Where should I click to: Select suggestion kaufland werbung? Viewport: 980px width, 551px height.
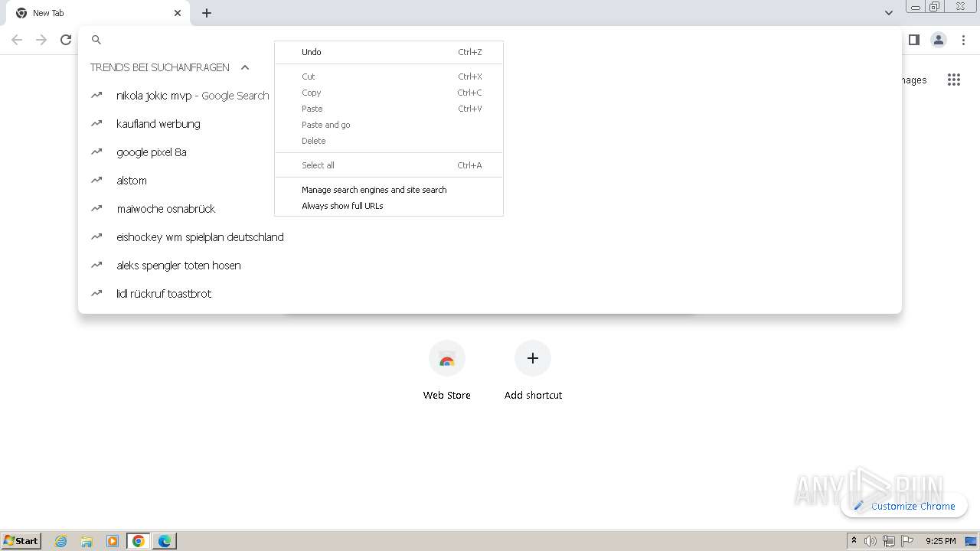pyautogui.click(x=490, y=124)
